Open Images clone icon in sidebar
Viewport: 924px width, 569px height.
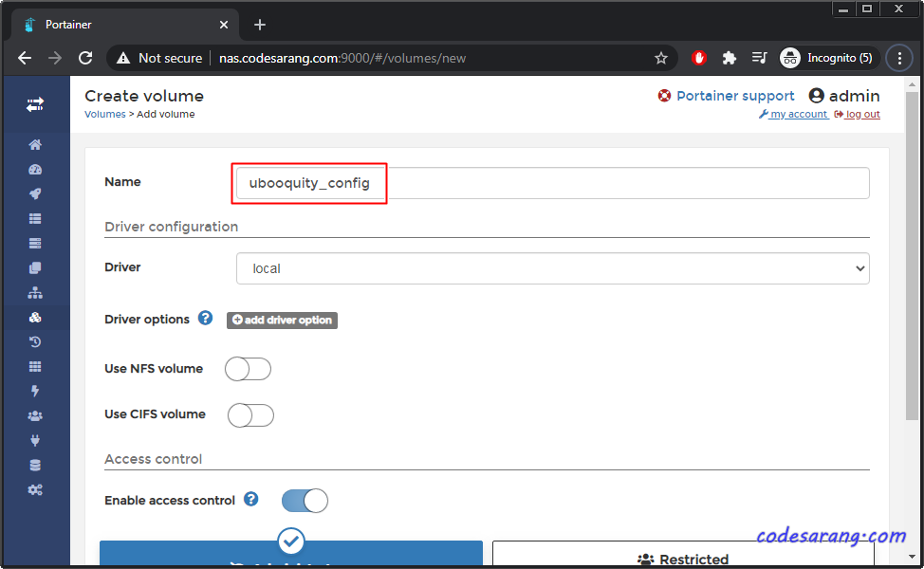point(35,268)
